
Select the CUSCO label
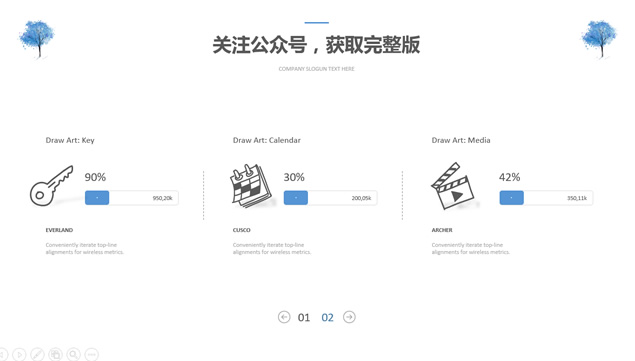241,230
